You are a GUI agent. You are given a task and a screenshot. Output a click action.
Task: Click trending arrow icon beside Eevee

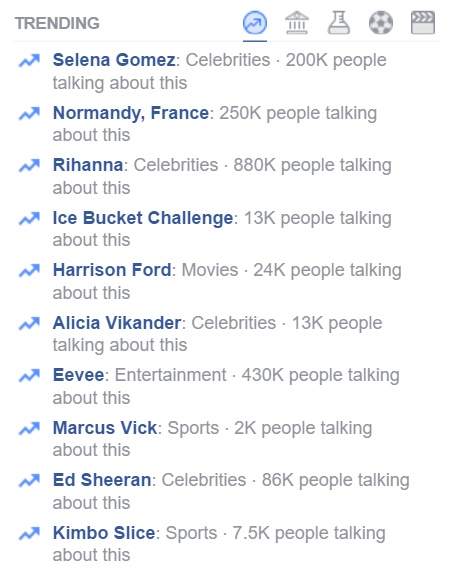tap(29, 376)
